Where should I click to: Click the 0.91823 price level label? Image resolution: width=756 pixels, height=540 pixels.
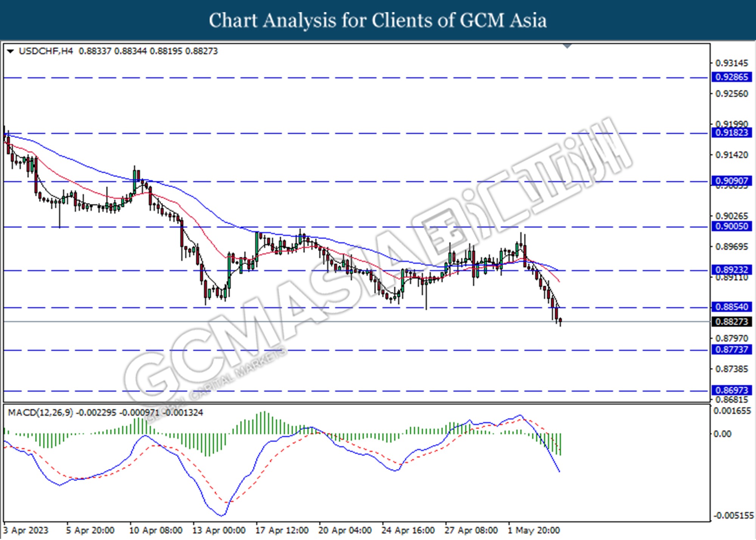[732, 133]
